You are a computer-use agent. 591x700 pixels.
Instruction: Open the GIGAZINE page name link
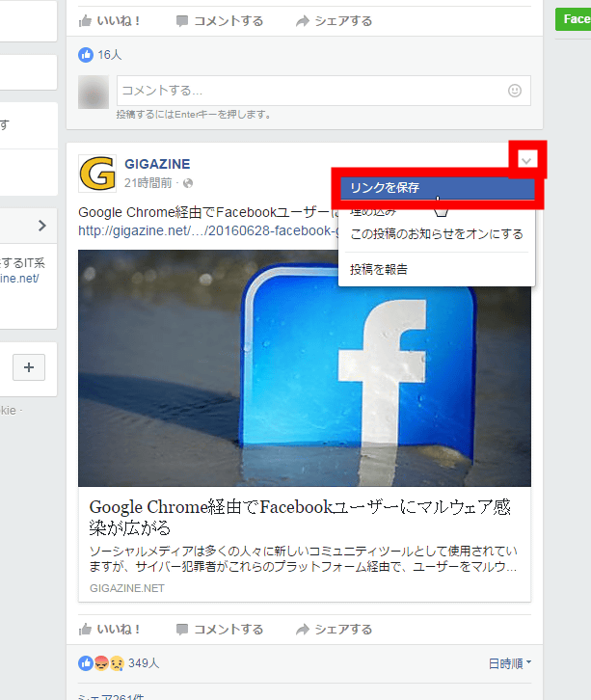click(157, 164)
